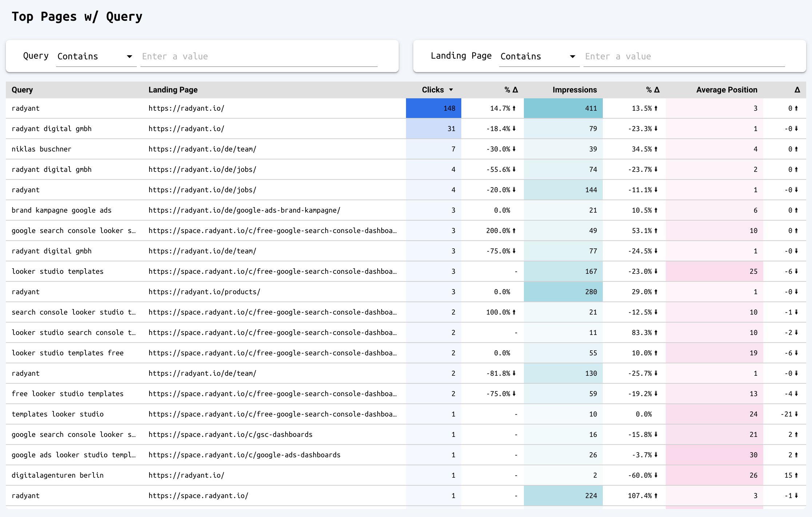This screenshot has width=812, height=517.
Task: Select the 148 clicks cell for radyant
Action: click(434, 108)
